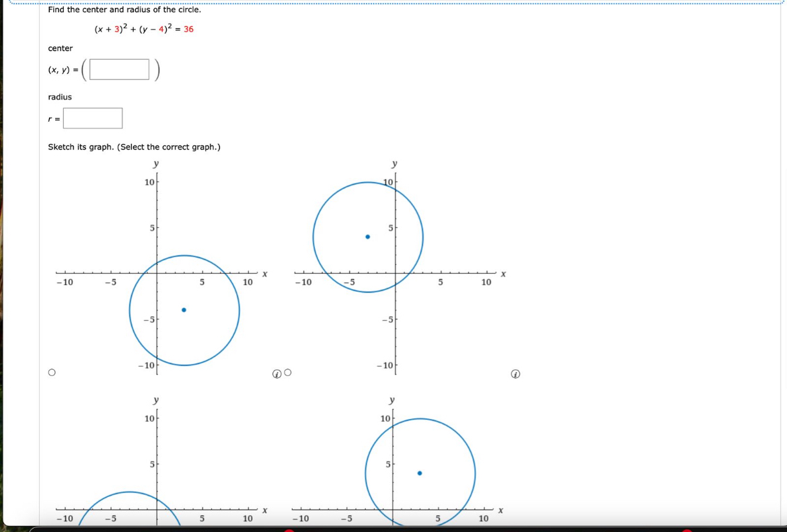
Task: Choose the radio button for the second graph option
Action: click(287, 372)
